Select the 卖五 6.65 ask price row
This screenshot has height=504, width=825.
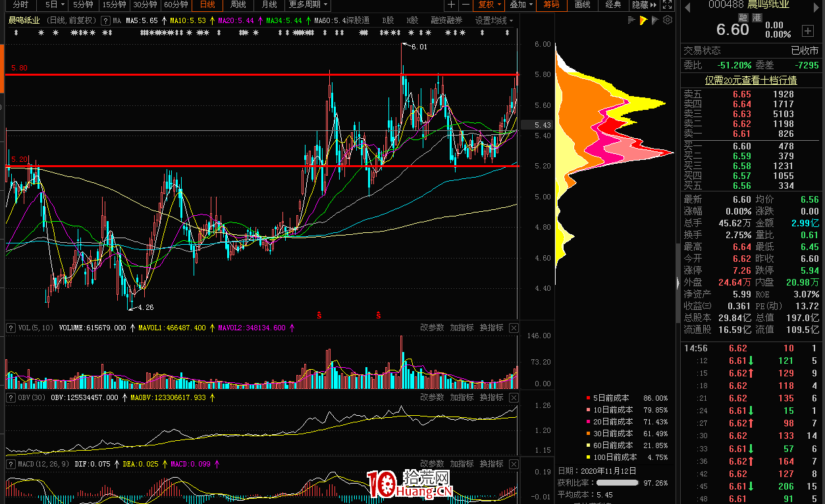tap(751, 94)
